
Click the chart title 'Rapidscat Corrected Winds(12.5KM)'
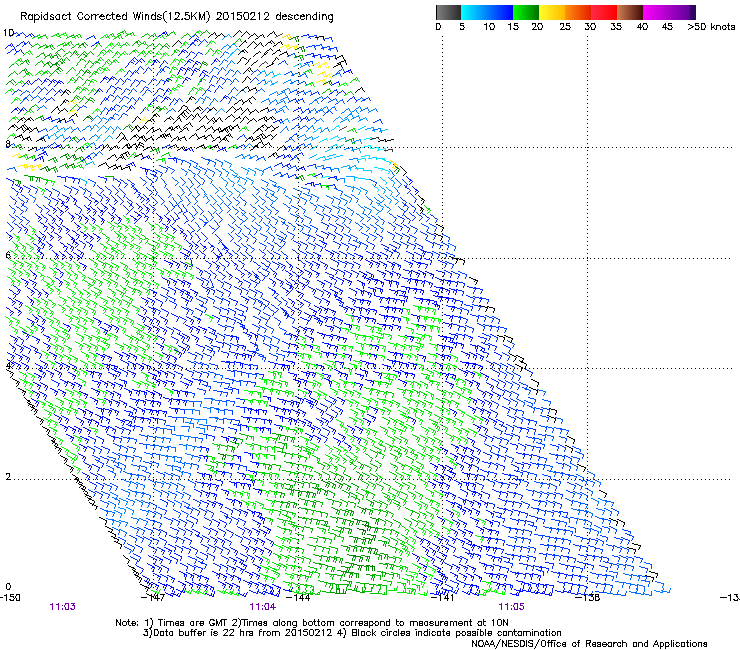pos(115,16)
